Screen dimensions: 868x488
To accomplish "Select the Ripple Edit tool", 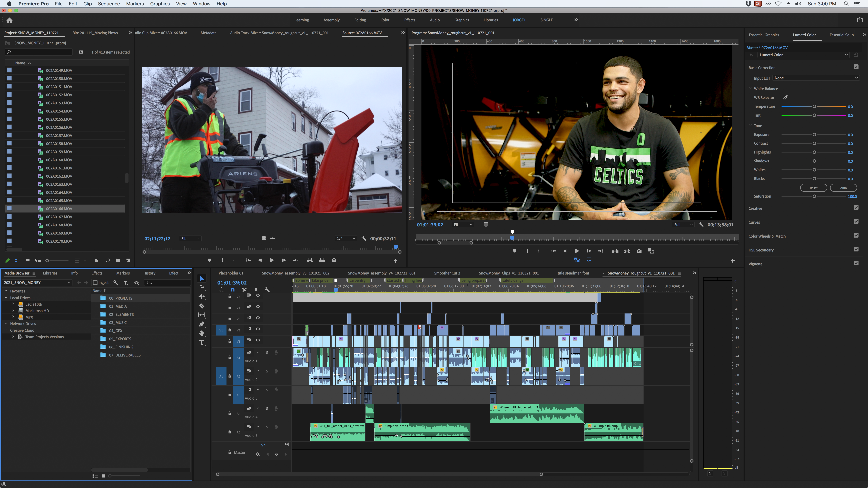I will click(x=202, y=297).
